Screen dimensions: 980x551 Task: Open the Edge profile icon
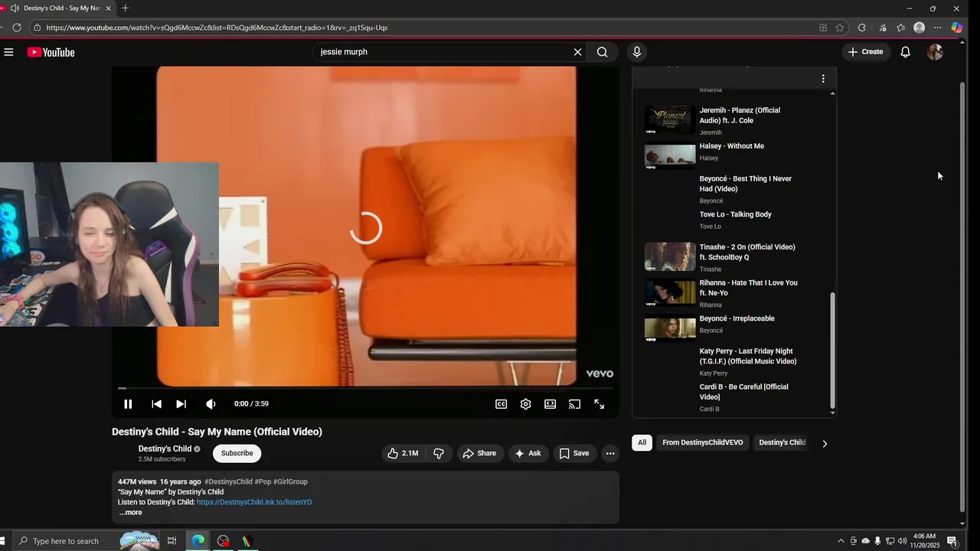click(x=920, y=28)
